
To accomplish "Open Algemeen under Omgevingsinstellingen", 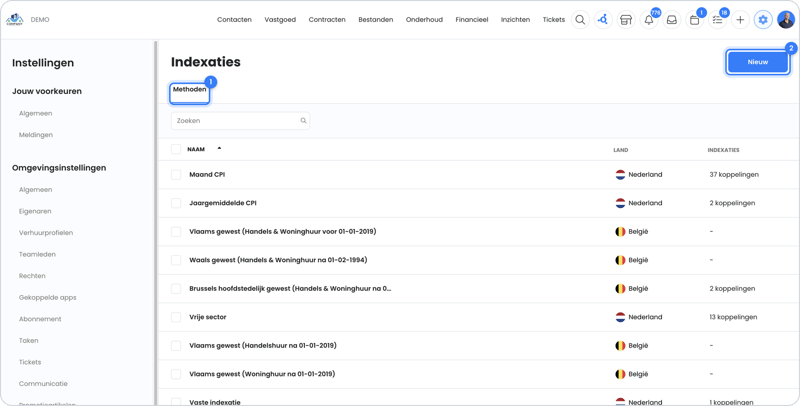I will tap(35, 190).
